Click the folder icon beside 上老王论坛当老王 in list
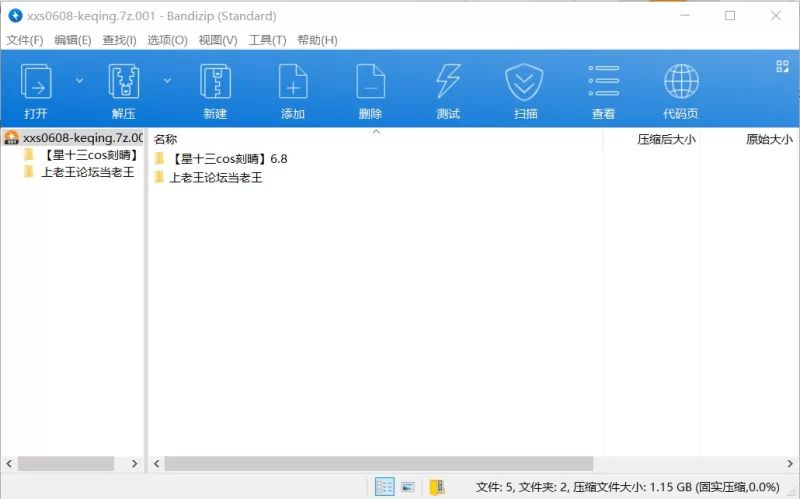 [x=160, y=177]
